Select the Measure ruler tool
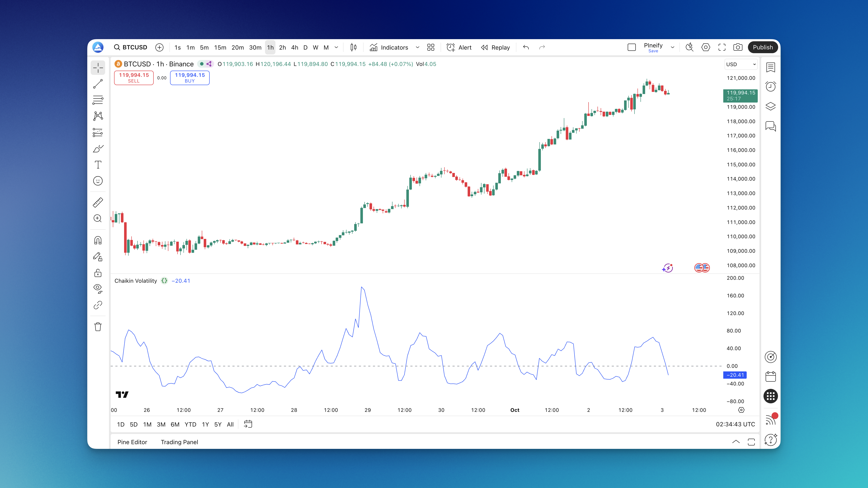The image size is (868, 488). [98, 202]
